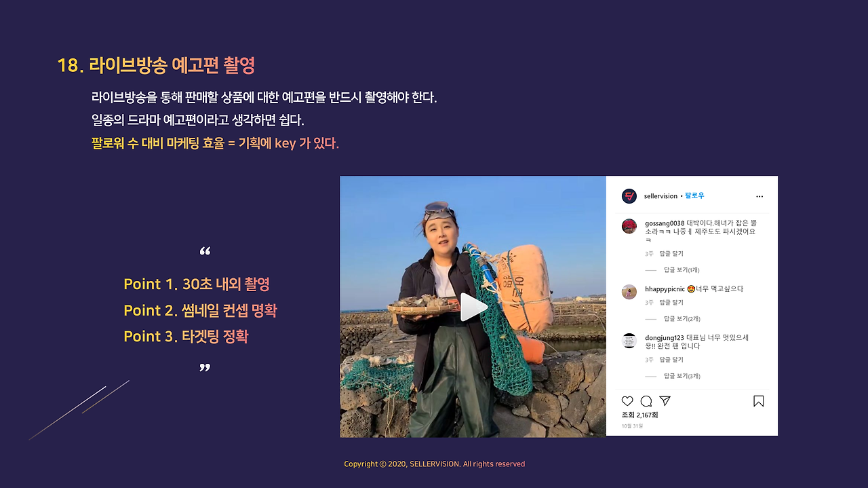Reply to gossang0038's comment via 답글 달기
Screen dimensions: 868x488
tap(671, 254)
